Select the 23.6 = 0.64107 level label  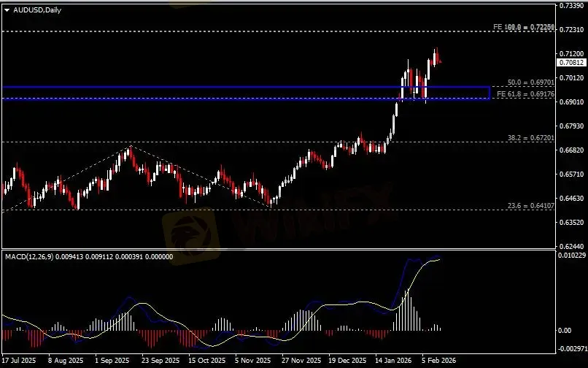point(530,206)
